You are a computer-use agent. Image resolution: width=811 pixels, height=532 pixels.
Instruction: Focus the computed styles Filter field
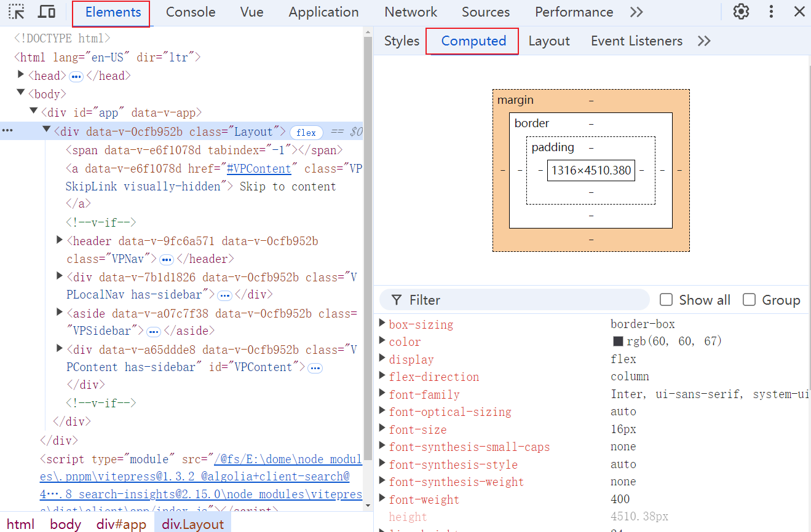(514, 300)
